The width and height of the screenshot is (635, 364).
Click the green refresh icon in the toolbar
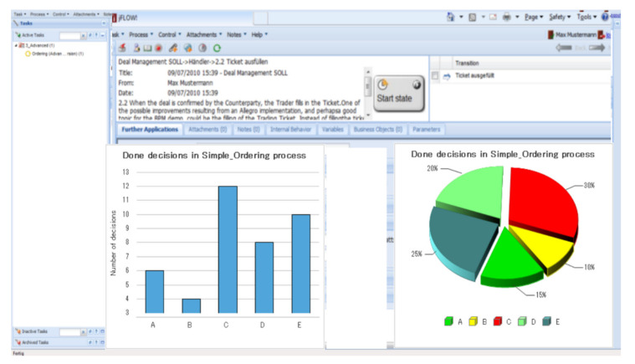pyautogui.click(x=218, y=49)
